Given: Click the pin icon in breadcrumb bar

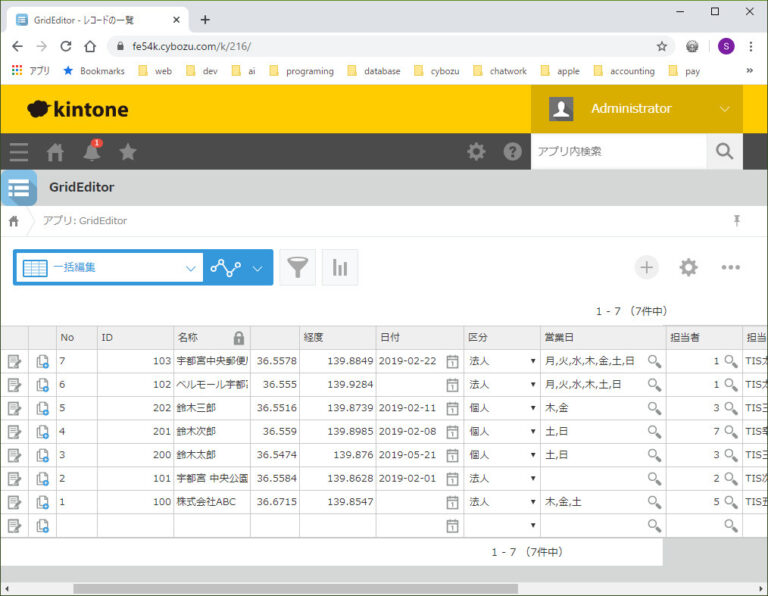Looking at the screenshot, I should coord(738,220).
